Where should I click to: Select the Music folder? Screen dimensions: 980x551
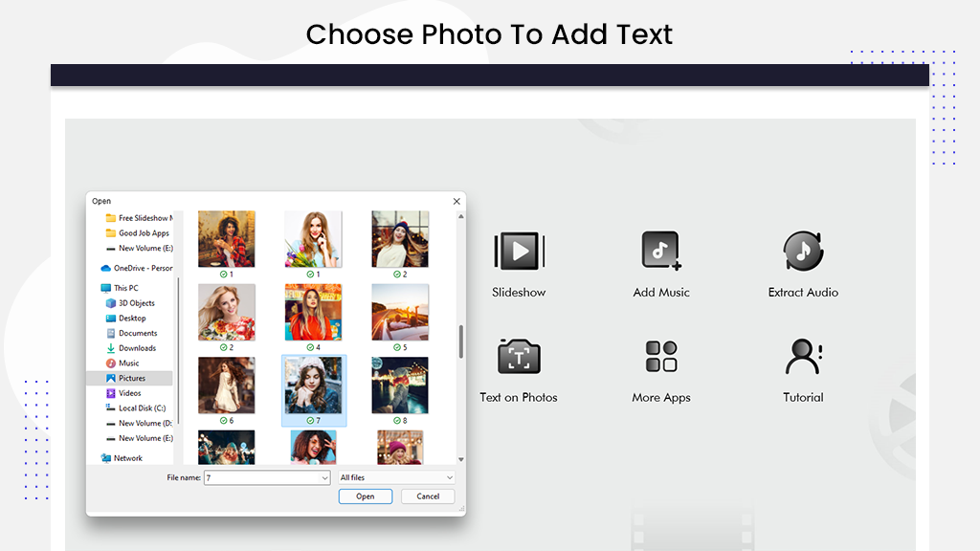point(122,363)
